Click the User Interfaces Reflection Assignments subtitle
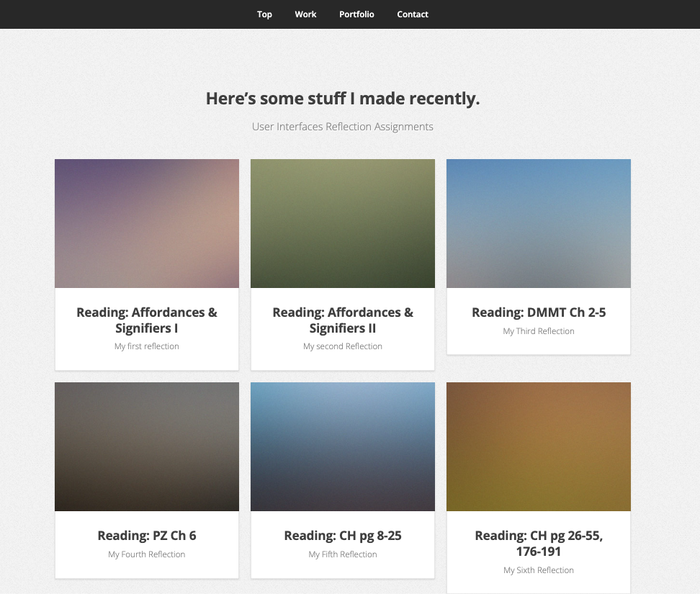Viewport: 700px width, 594px height. [x=343, y=127]
